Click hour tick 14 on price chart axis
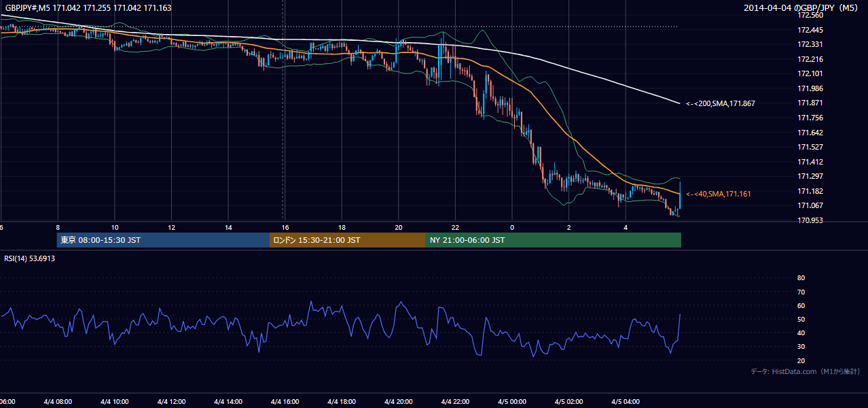 point(229,228)
